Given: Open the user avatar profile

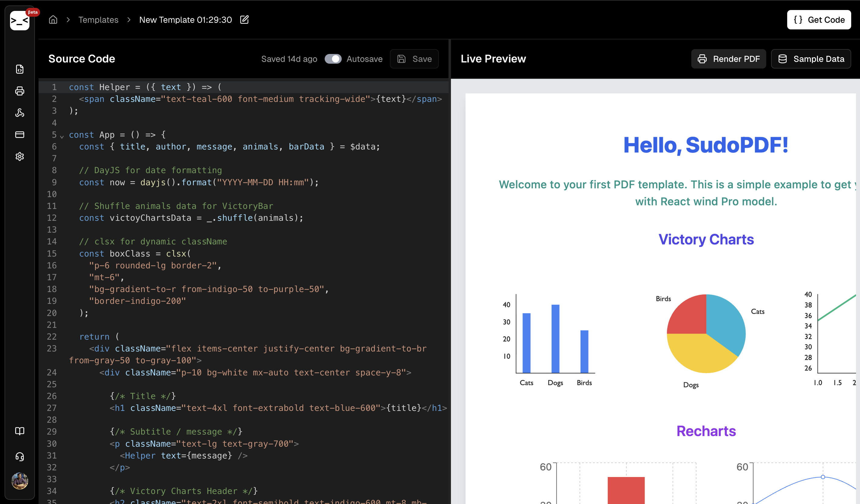Looking at the screenshot, I should pyautogui.click(x=20, y=481).
